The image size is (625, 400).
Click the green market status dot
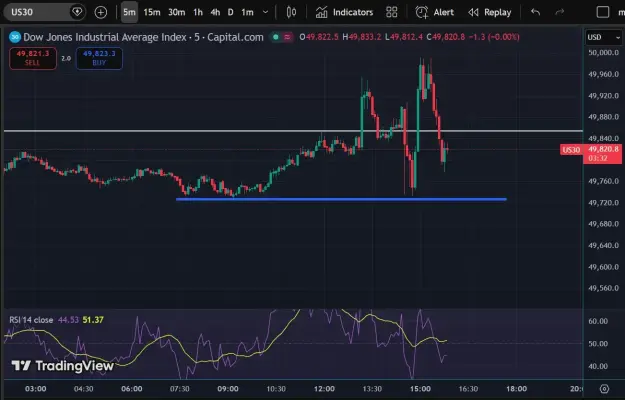tap(275, 37)
